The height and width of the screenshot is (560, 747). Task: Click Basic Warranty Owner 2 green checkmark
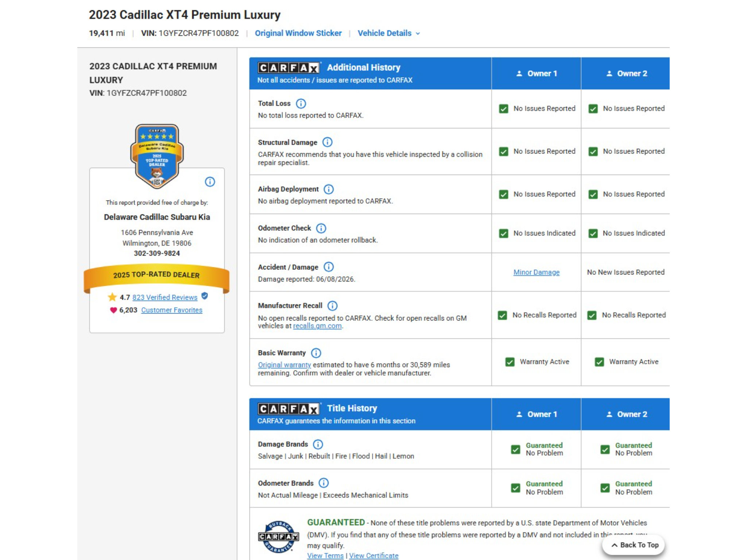click(x=599, y=362)
